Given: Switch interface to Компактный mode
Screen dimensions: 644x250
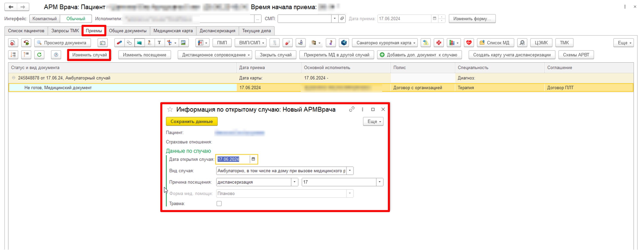Looking at the screenshot, I should [44, 19].
